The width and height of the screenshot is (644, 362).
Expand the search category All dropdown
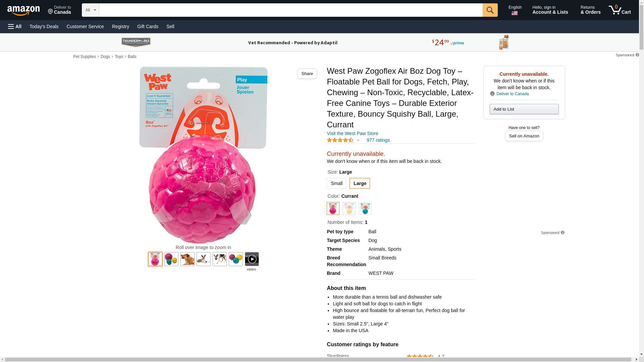[91, 10]
